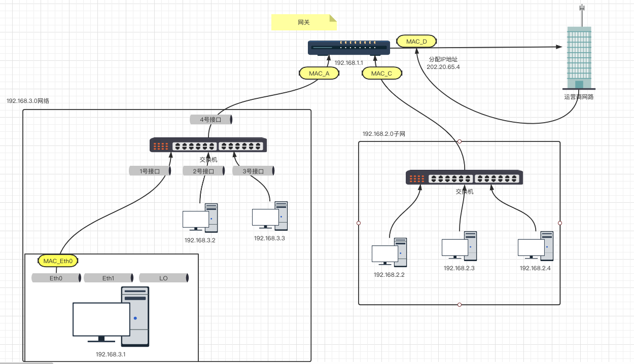Select the MAC_A yellow label
The image size is (634, 364).
point(320,74)
